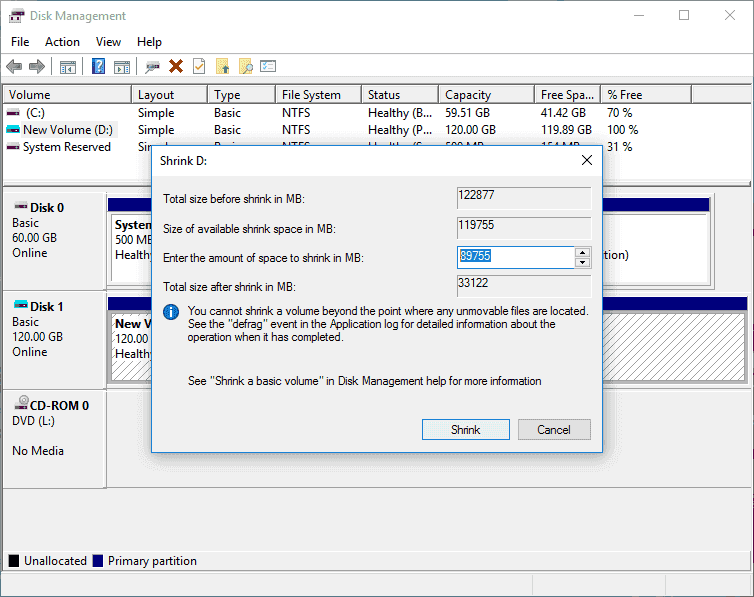Open the Action menu

click(x=62, y=42)
